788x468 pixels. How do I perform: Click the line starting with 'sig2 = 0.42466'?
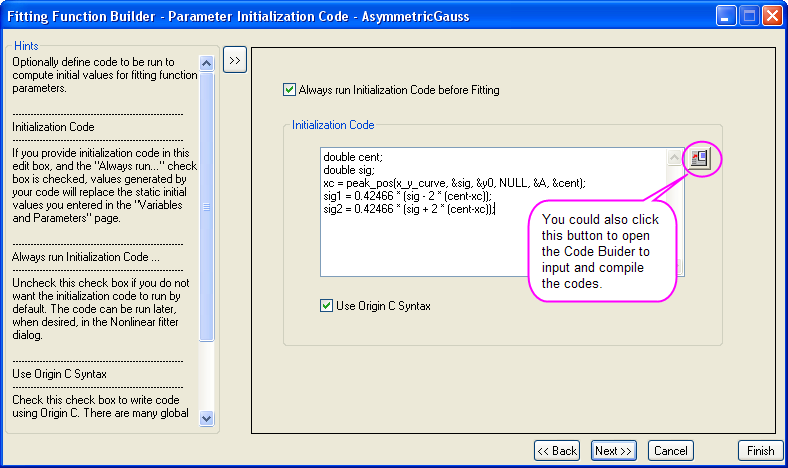tap(409, 210)
